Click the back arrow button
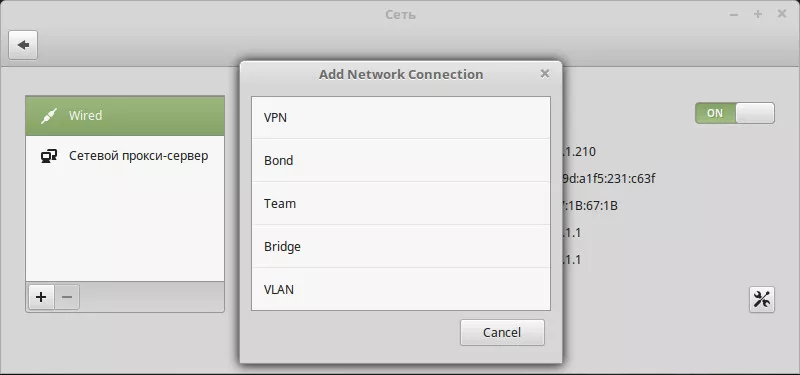Viewport: 800px width, 375px height. pos(23,45)
